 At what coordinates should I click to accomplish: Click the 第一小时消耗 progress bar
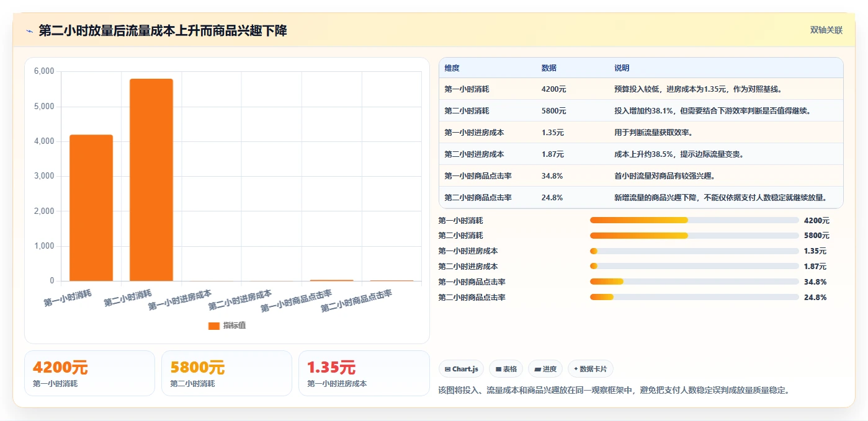click(694, 220)
